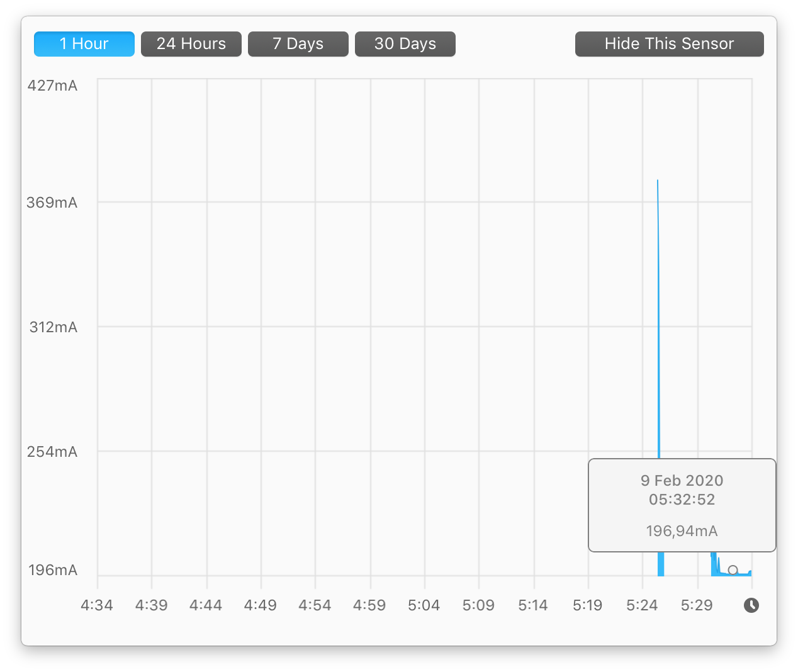
Task: View the 30 Days graph
Action: (405, 43)
